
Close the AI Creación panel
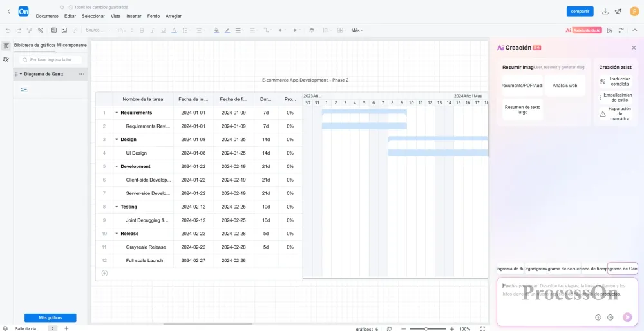(x=634, y=48)
